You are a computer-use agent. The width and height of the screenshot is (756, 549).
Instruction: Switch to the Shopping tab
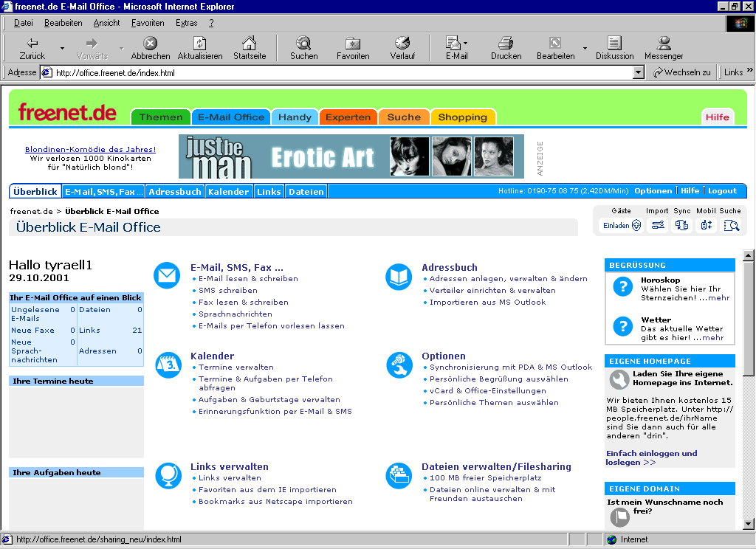[463, 117]
